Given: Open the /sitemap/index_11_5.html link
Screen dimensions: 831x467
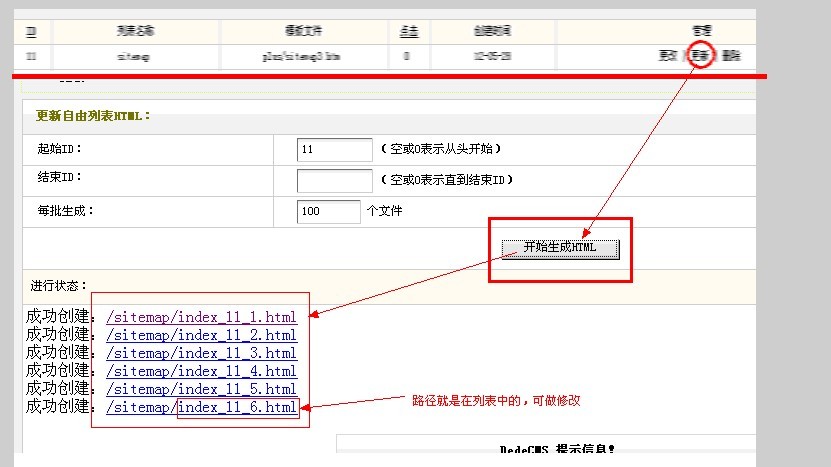Looking at the screenshot, I should 201,390.
